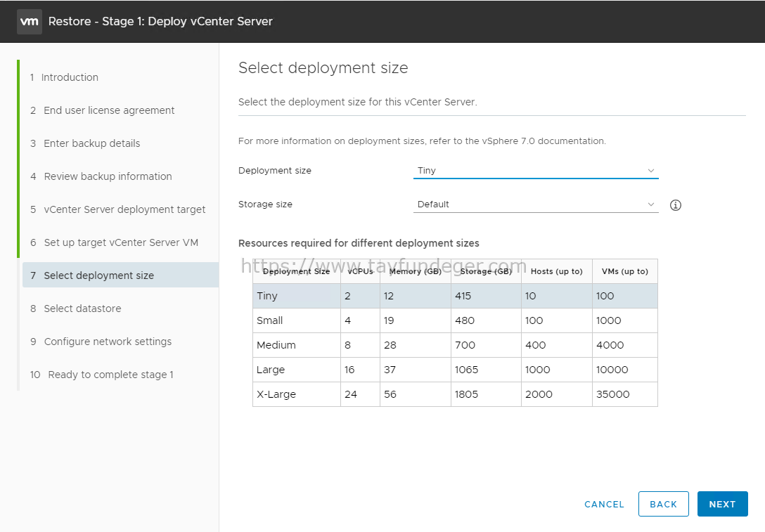Click the Deployment Size column header
Image resolution: width=765 pixels, height=532 pixels.
click(x=296, y=271)
